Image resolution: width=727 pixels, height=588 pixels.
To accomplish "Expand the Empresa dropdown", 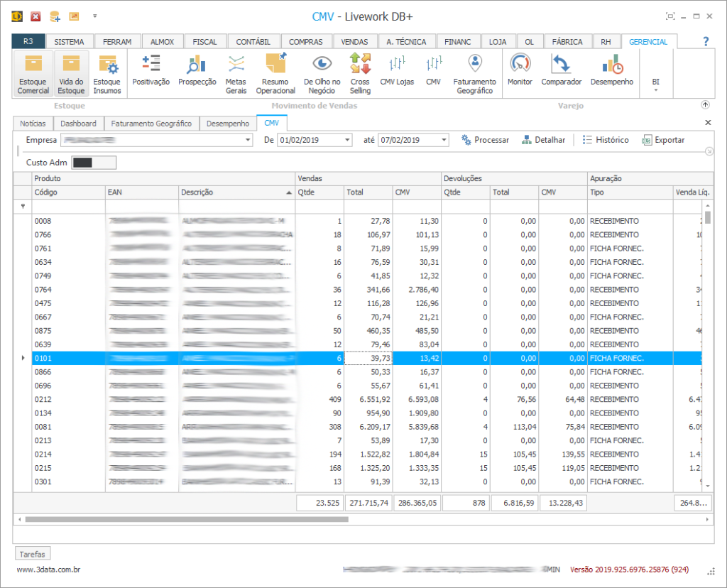I will pos(248,141).
